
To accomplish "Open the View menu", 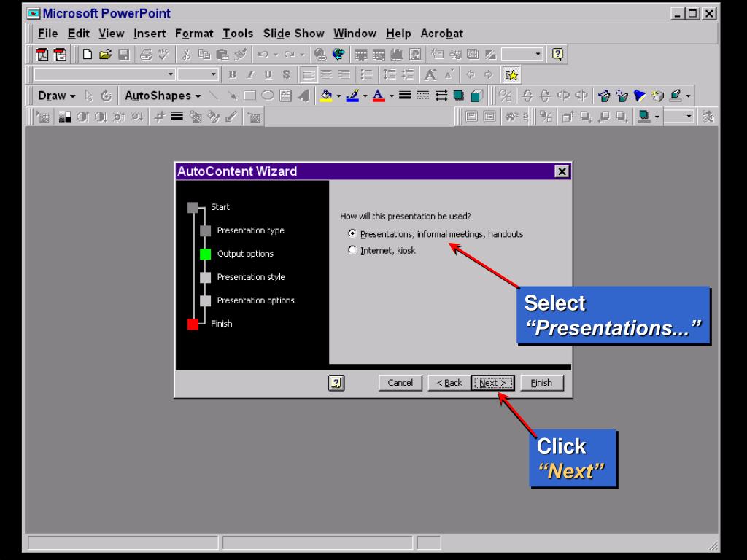I will (112, 34).
